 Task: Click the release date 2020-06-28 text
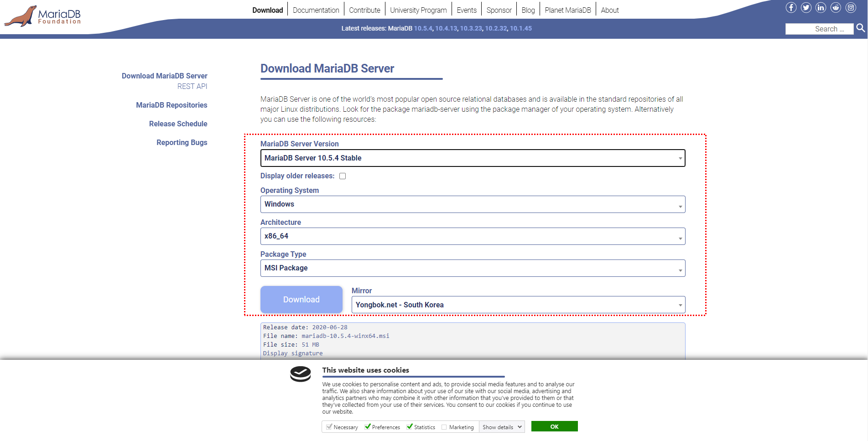click(330, 327)
